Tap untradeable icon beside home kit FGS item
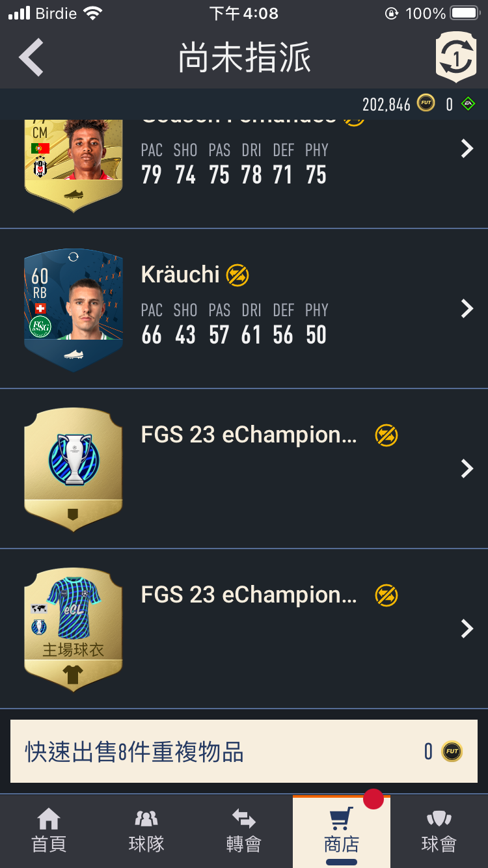Screen dimensions: 488x868 pos(386,595)
